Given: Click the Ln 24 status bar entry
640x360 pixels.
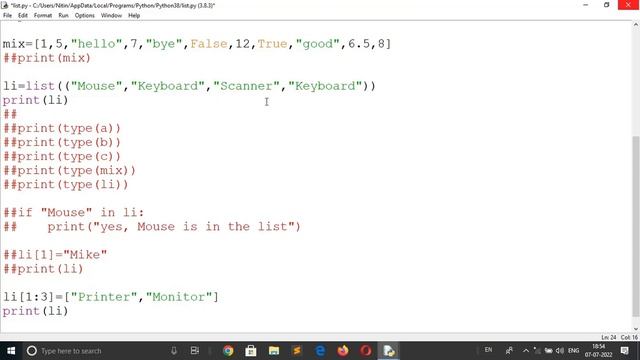Looking at the screenshot, I should click(609, 337).
